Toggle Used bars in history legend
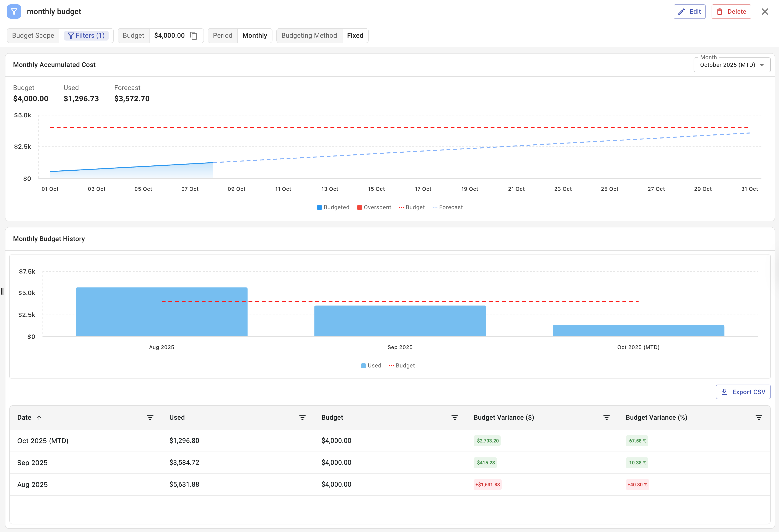Viewport: 779px width, 532px height. tap(371, 365)
